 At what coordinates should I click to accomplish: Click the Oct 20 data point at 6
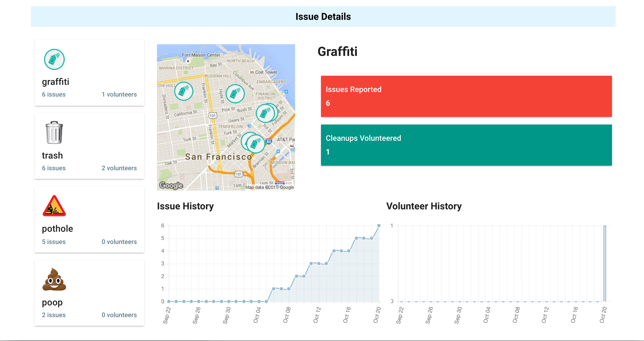click(x=379, y=226)
